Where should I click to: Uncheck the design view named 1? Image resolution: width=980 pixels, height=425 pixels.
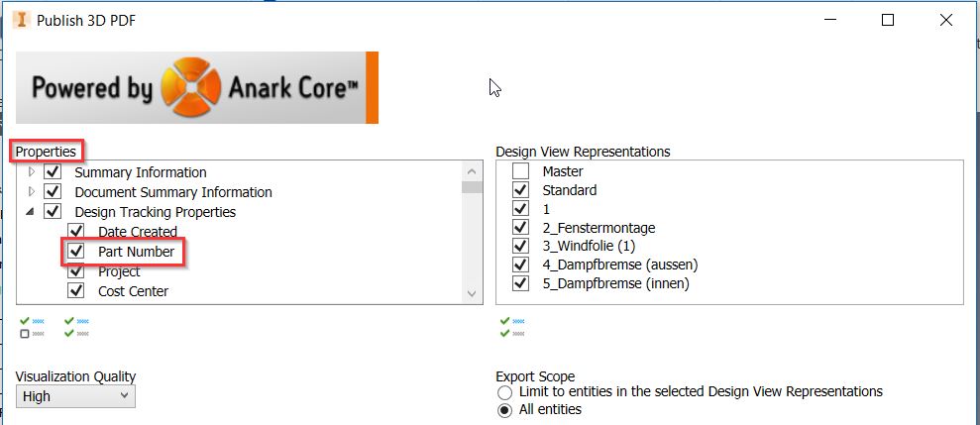click(520, 208)
